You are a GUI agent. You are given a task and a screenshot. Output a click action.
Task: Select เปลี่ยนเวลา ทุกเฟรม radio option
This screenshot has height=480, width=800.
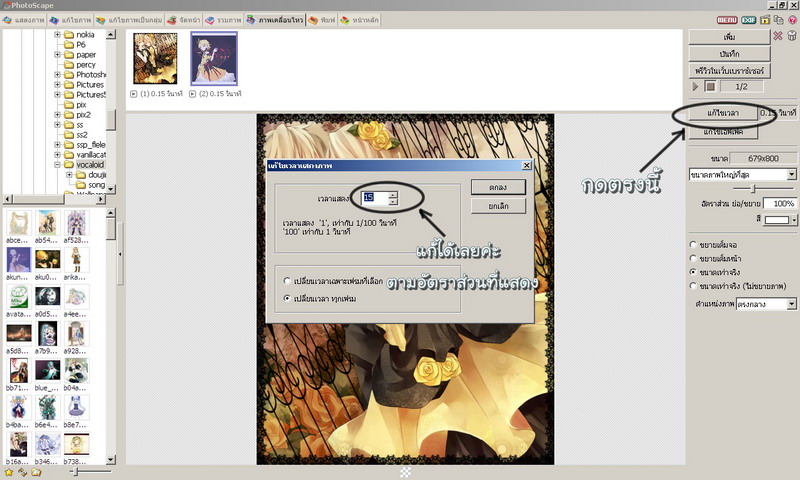pos(287,298)
